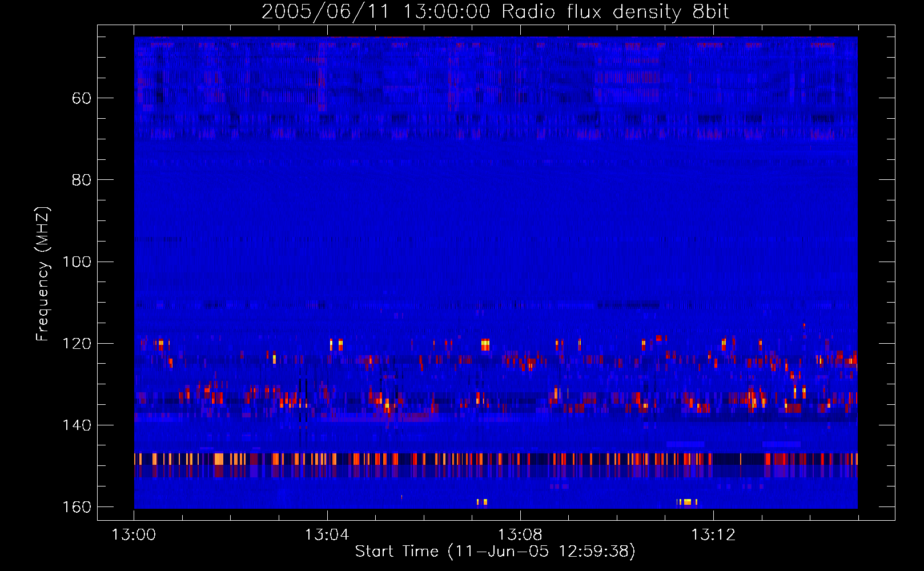Click the 13:00 time tick label
This screenshot has height=571, width=924.
134,535
